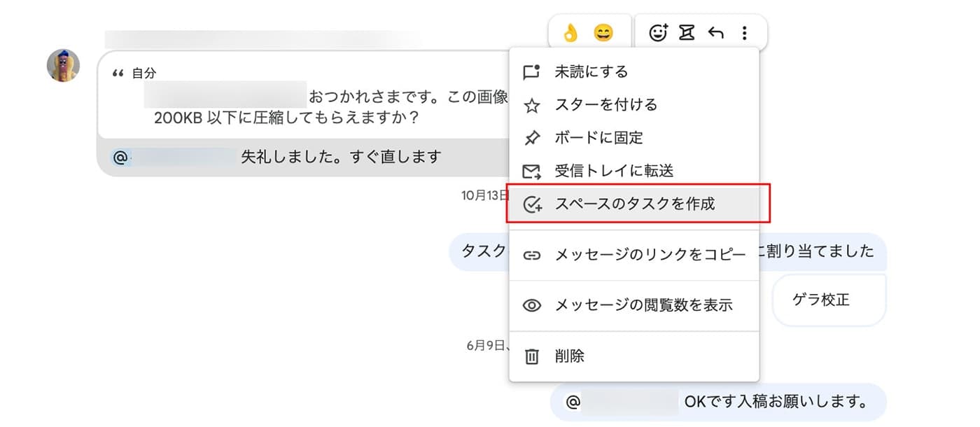React with the OK hand emoji
The image size is (980, 427).
571,32
